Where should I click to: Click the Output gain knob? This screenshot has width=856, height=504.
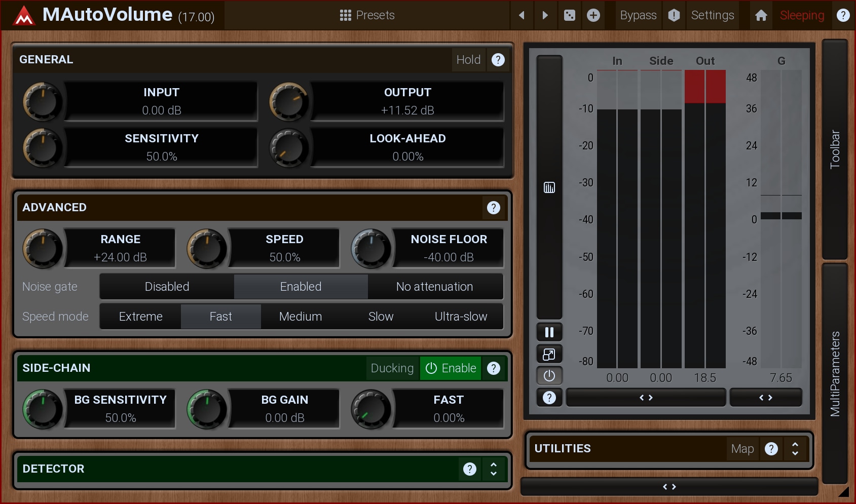pos(288,101)
